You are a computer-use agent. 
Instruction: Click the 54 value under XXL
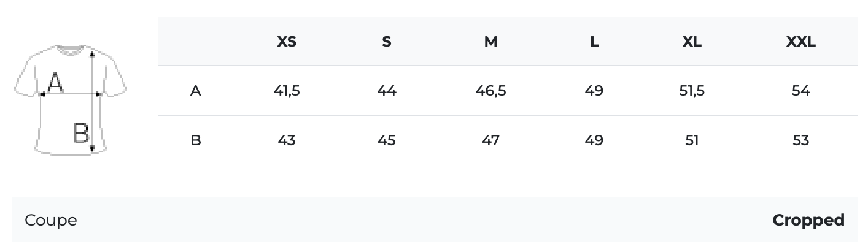[x=800, y=91]
